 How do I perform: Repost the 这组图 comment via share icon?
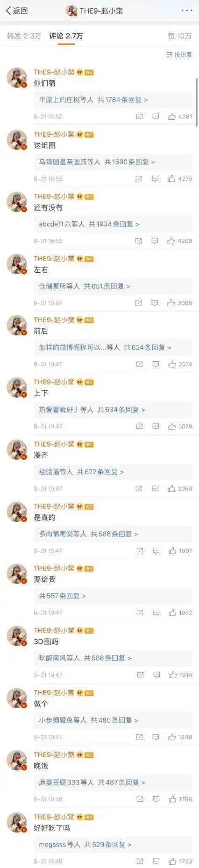pos(139,179)
